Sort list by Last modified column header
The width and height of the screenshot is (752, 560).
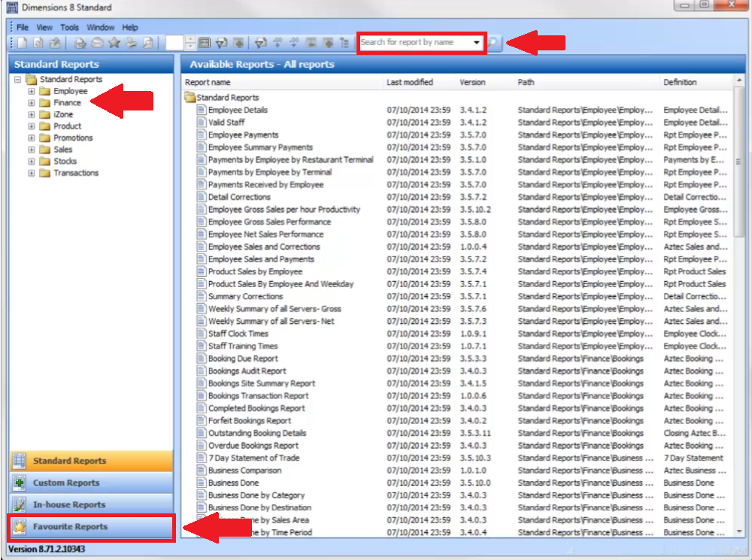pyautogui.click(x=410, y=82)
